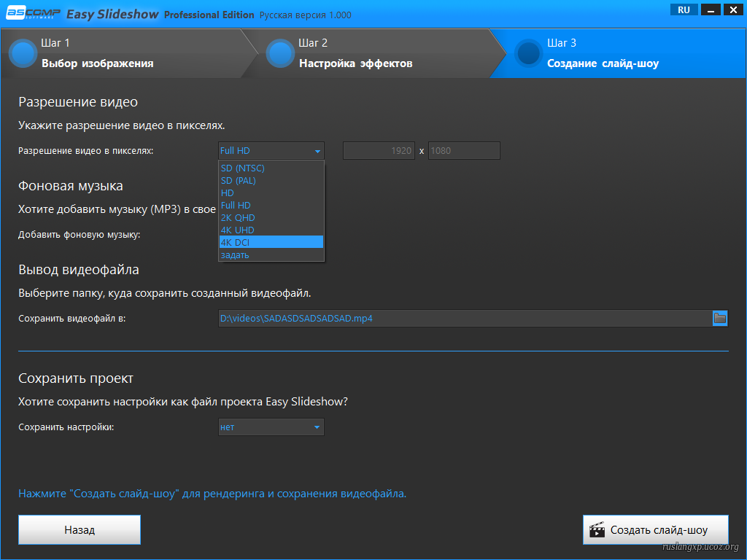Click the Step 3 circle indicator
Screen dimensions: 747x560
(x=529, y=53)
